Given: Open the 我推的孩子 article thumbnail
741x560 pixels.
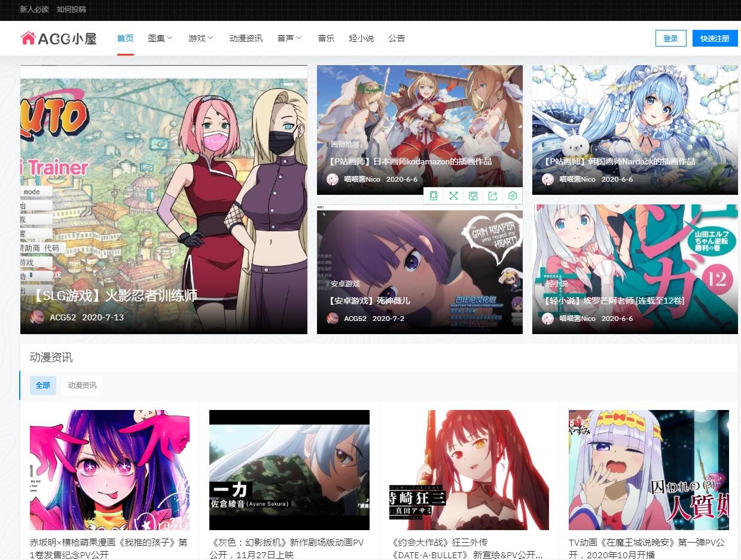Looking at the screenshot, I should tap(109, 470).
